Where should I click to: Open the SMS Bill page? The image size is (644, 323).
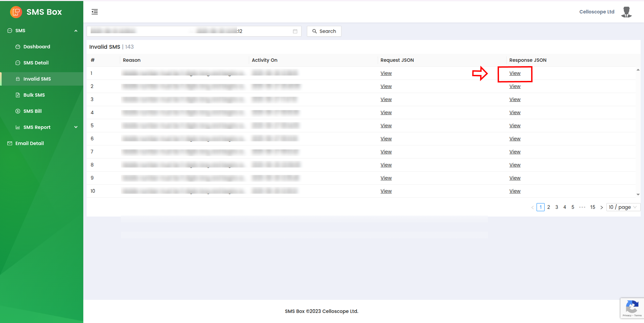pos(33,111)
